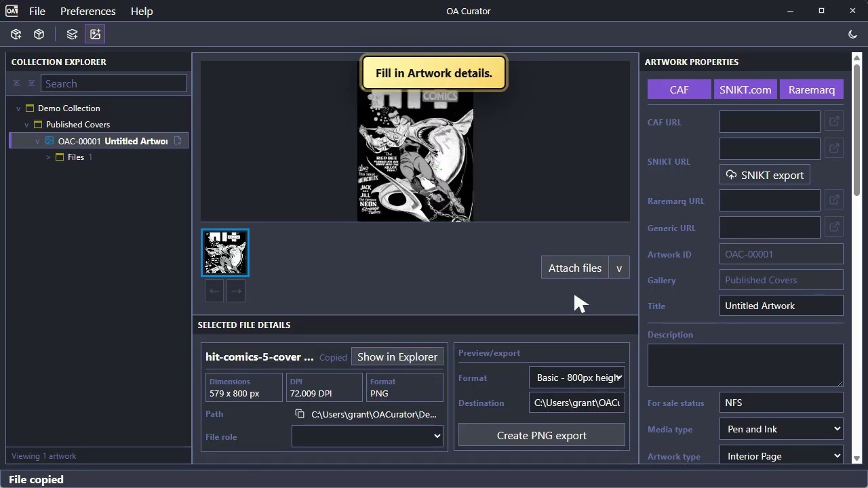Click the export icon on OAC-00001 row
The width and height of the screenshot is (868, 488).
(178, 141)
